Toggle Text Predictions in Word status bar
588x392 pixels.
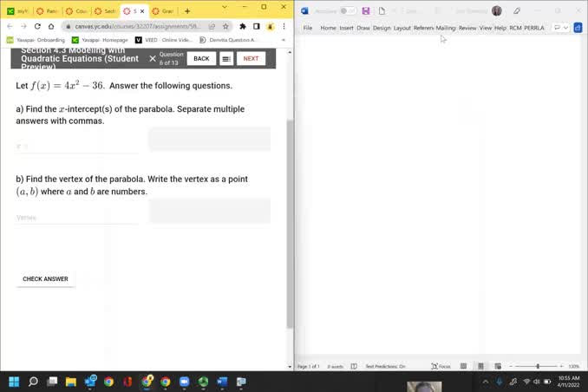point(385,366)
